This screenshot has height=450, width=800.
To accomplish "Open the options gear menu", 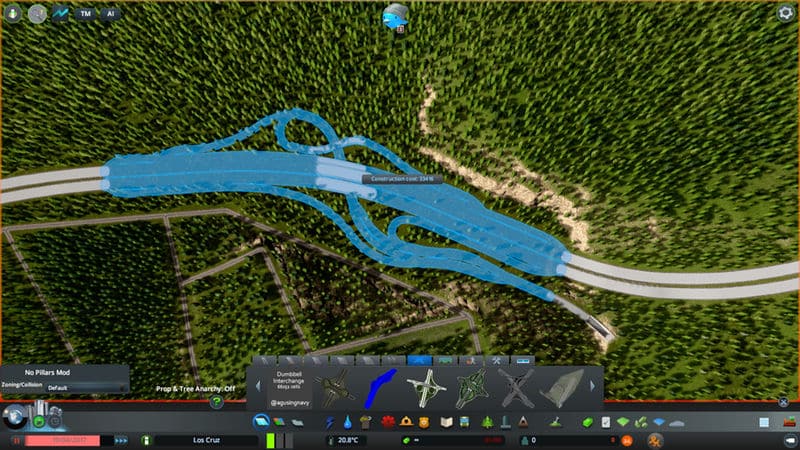I will [x=784, y=13].
